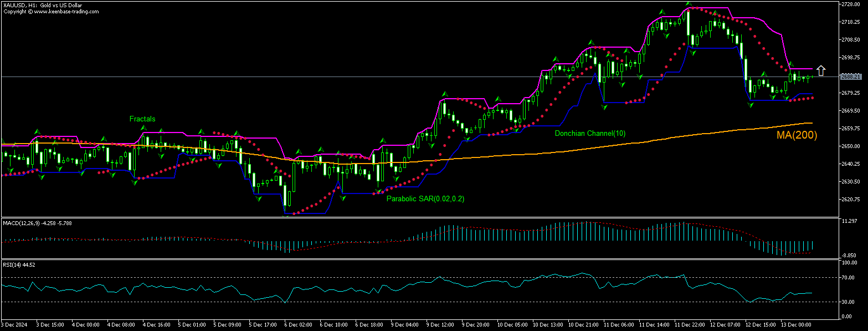The width and height of the screenshot is (868, 331).
Task: Select the white up arrow object near current price
Action: 821,69
